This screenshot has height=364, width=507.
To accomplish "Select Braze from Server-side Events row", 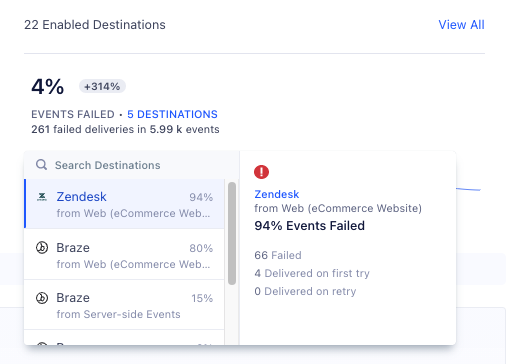I will tap(124, 305).
